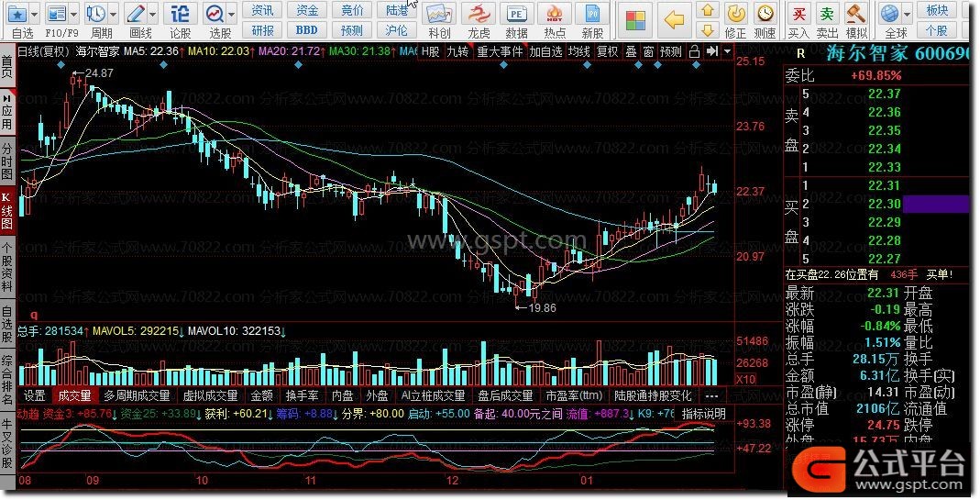Open the F10/F9 company info icon
Viewport: 980px width, 500px height.
tap(57, 13)
